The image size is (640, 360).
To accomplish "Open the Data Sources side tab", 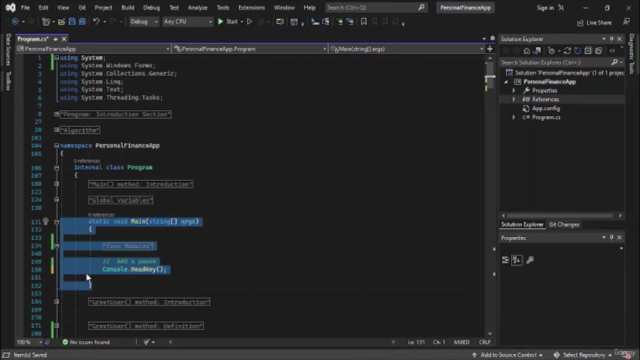I will (8, 49).
